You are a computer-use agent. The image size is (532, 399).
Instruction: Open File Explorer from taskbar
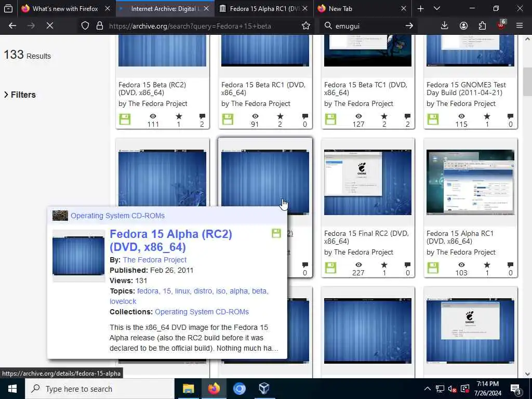(188, 389)
